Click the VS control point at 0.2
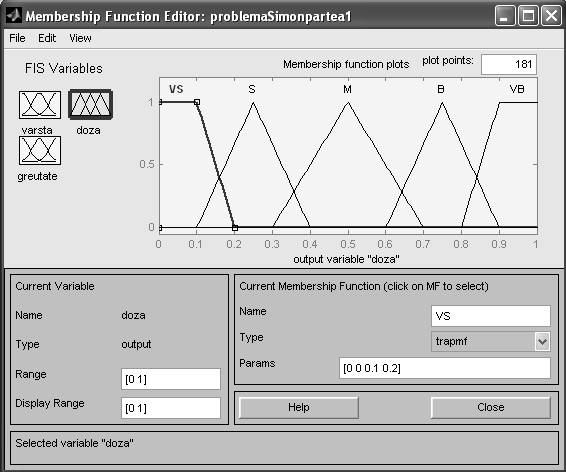Image resolution: width=566 pixels, height=472 pixels. 235,228
